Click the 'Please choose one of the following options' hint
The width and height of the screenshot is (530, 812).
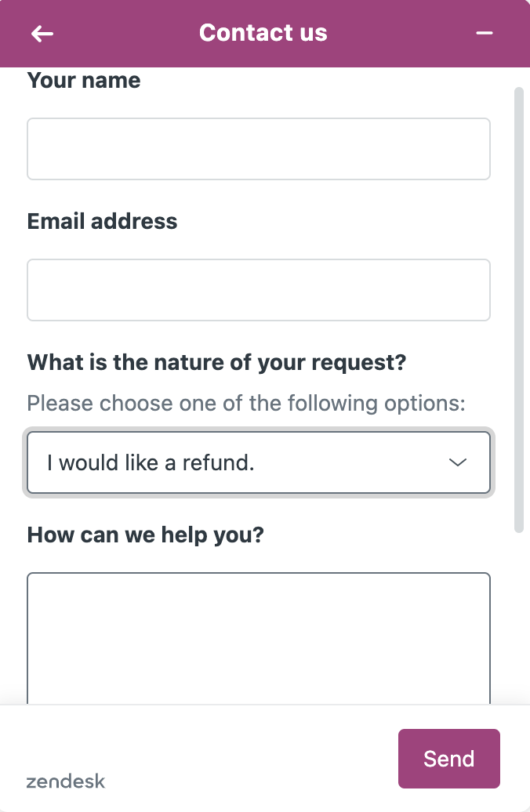246,404
